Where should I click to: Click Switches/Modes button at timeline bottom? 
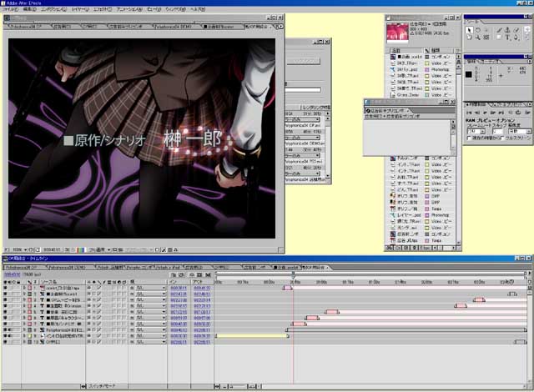coord(102,386)
